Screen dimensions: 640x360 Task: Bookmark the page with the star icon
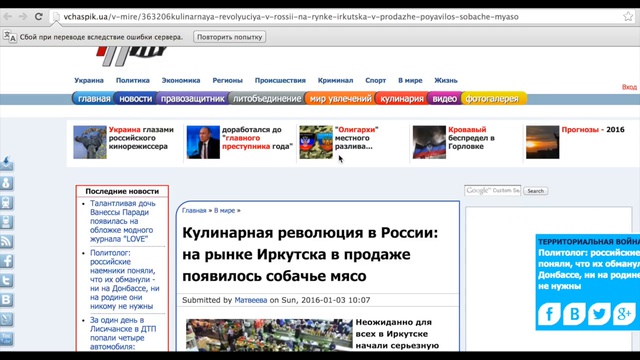628,17
